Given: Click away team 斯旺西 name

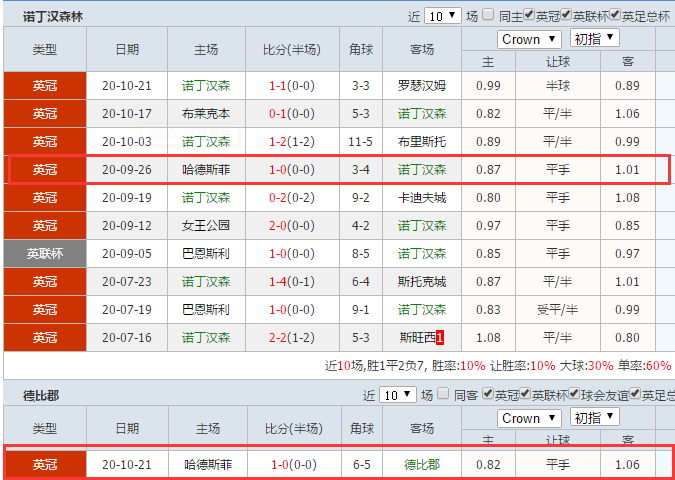Looking at the screenshot, I should point(418,338).
